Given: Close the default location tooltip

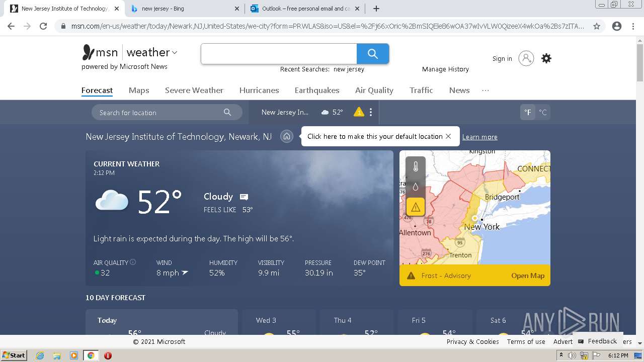Looking at the screenshot, I should [448, 136].
